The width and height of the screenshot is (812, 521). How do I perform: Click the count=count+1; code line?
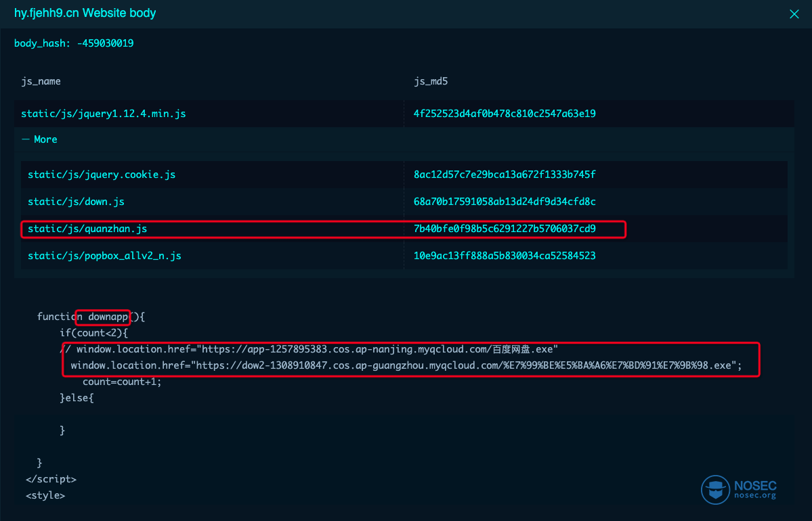(x=122, y=382)
